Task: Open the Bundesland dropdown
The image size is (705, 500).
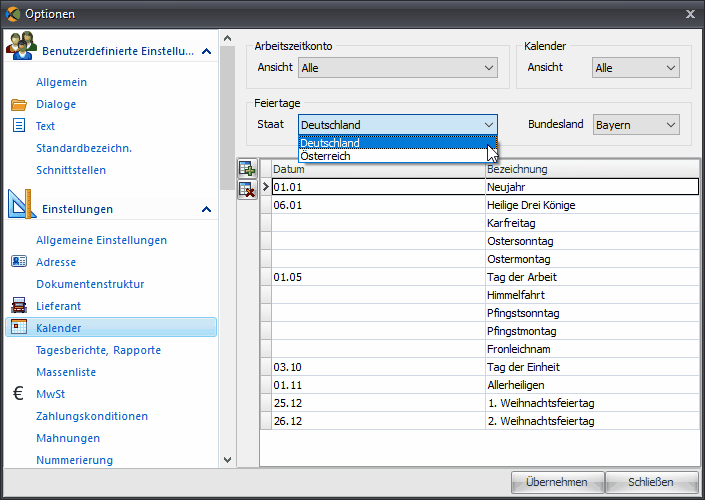Action: (x=636, y=125)
